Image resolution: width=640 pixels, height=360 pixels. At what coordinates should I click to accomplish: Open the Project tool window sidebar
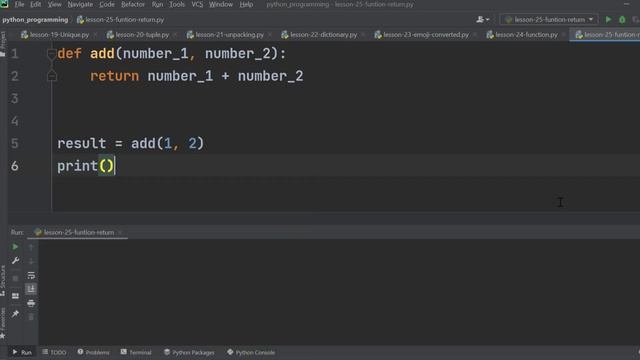click(x=3, y=44)
